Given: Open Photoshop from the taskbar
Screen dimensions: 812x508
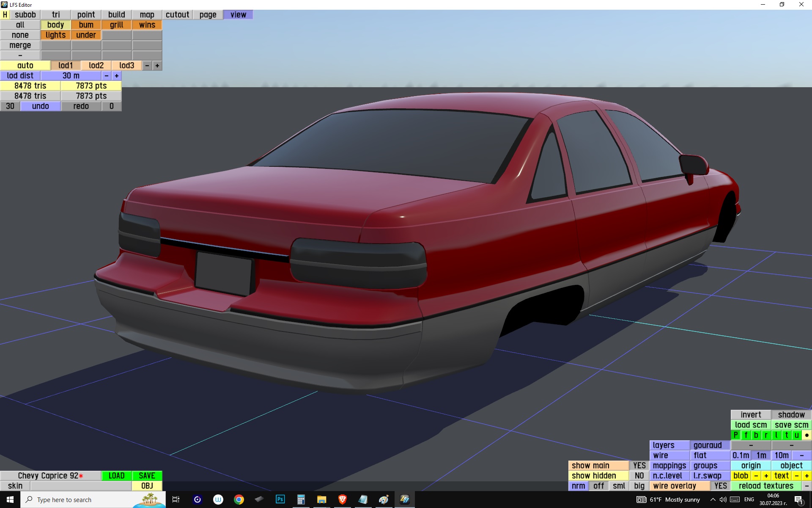Looking at the screenshot, I should [x=280, y=500].
